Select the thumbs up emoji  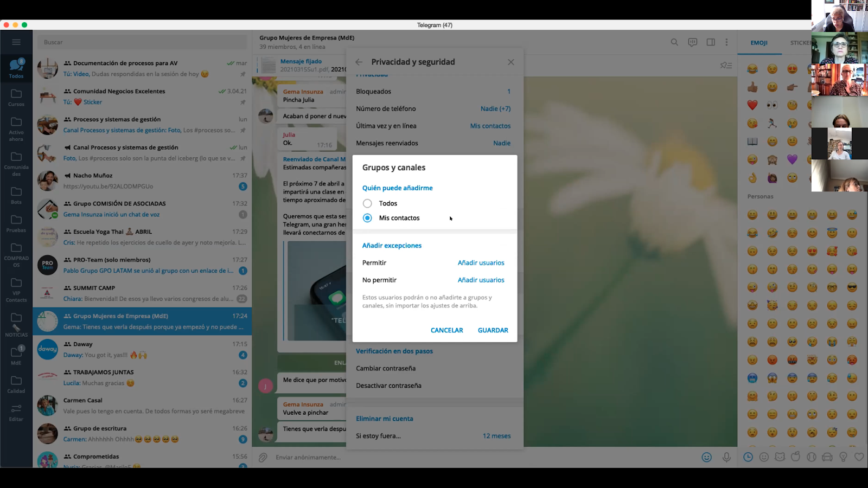(752, 87)
